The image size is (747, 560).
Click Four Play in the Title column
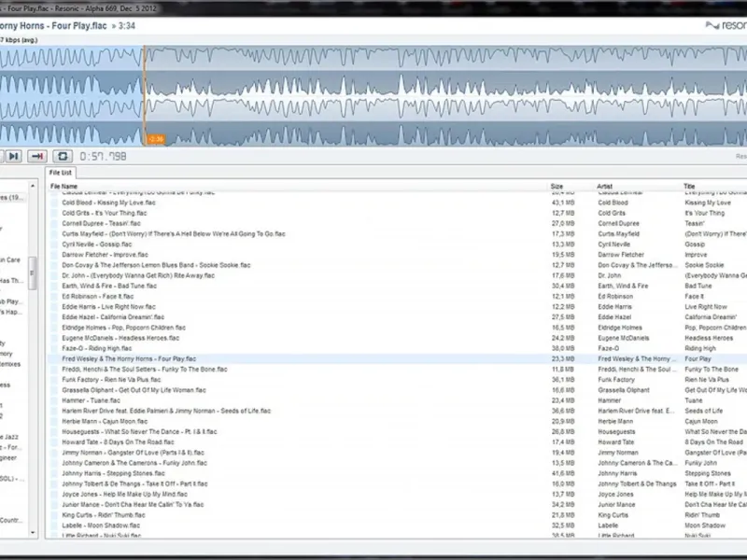point(698,359)
